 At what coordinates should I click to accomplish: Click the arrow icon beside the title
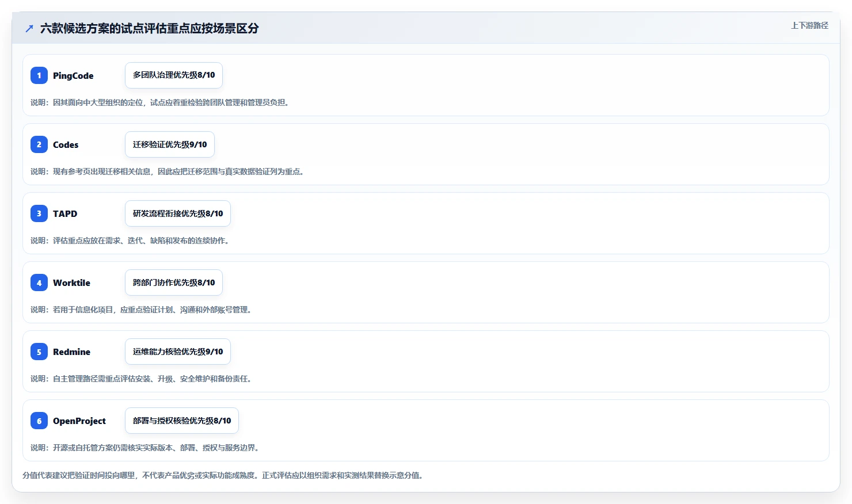(29, 28)
